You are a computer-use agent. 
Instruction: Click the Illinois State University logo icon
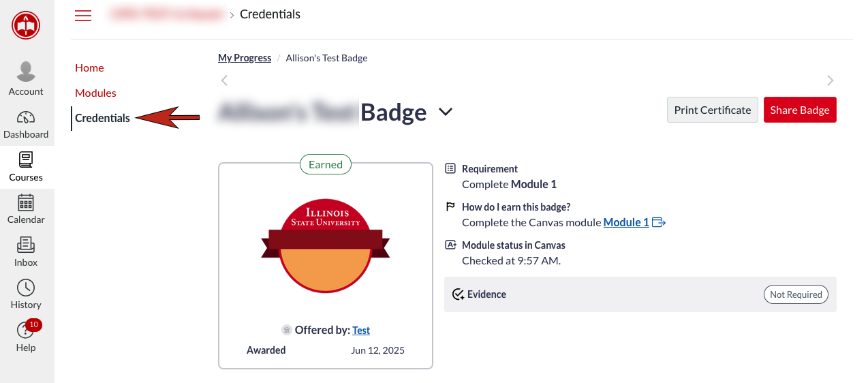(26, 26)
